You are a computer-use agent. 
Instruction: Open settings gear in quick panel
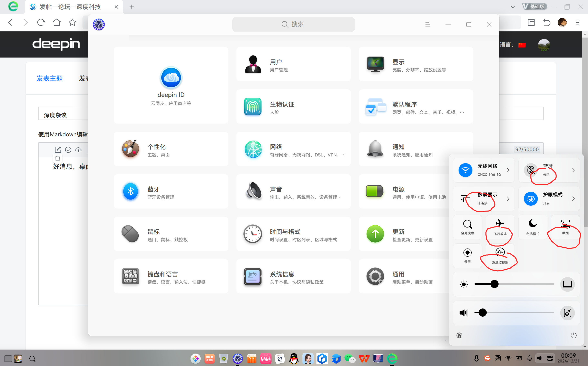[459, 335]
